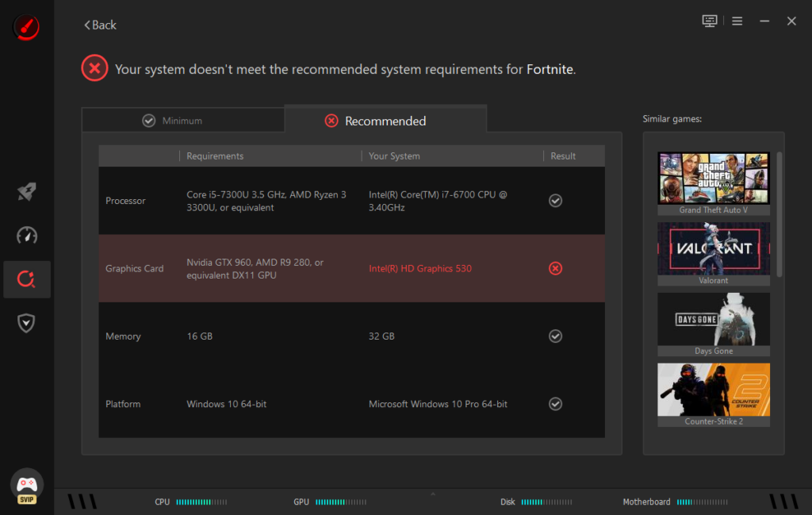The width and height of the screenshot is (812, 515).
Task: Click the Graphics Card row label
Action: pos(134,268)
